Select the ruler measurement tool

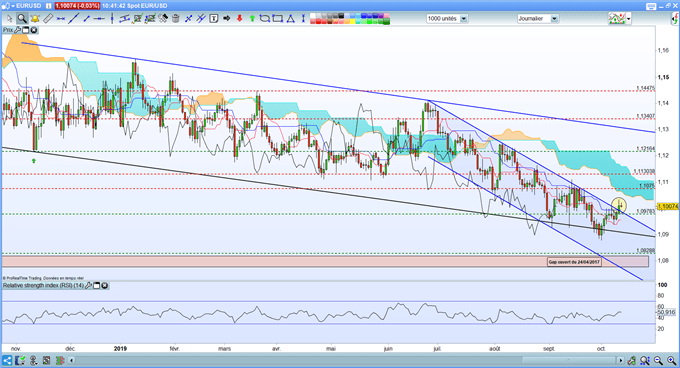(48, 19)
